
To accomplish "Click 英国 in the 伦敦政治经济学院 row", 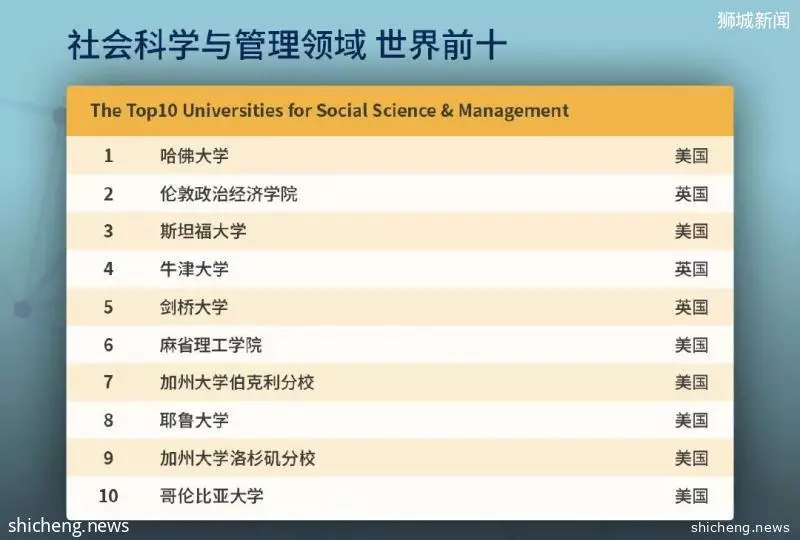I will point(691,194).
